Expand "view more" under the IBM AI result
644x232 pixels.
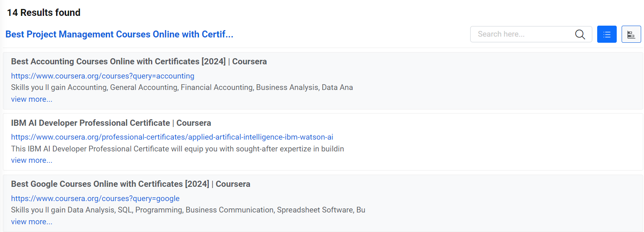32,160
